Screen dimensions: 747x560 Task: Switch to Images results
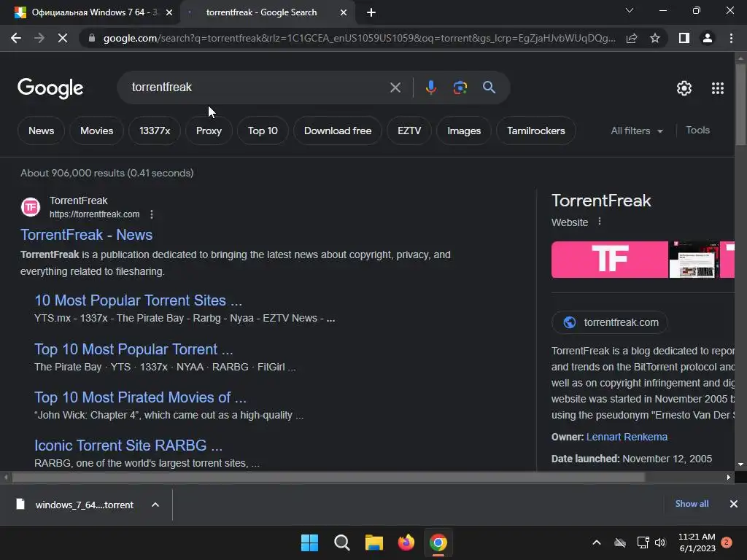(464, 131)
